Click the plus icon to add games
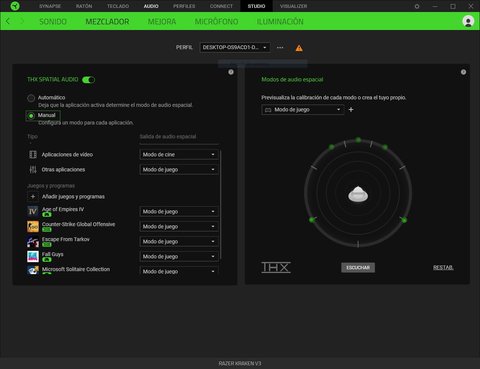This screenshot has height=369, width=480. tap(33, 197)
